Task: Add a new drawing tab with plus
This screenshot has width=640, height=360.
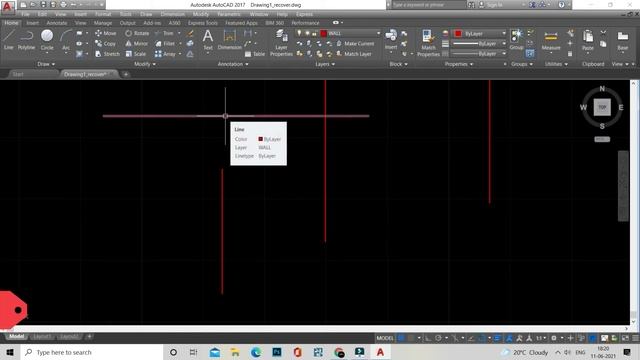Action: point(126,74)
